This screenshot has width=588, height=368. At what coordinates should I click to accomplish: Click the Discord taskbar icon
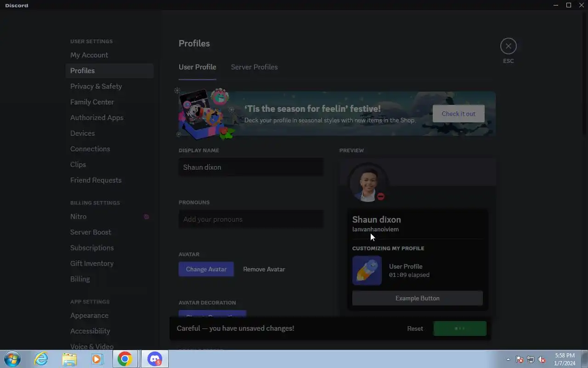(155, 359)
